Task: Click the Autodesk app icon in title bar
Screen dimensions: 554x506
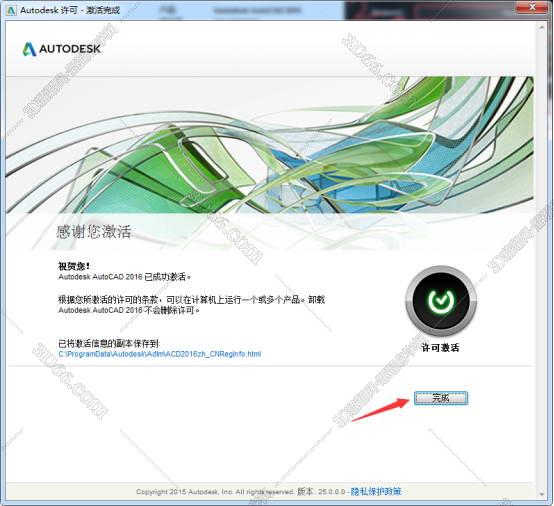Action: (11, 10)
